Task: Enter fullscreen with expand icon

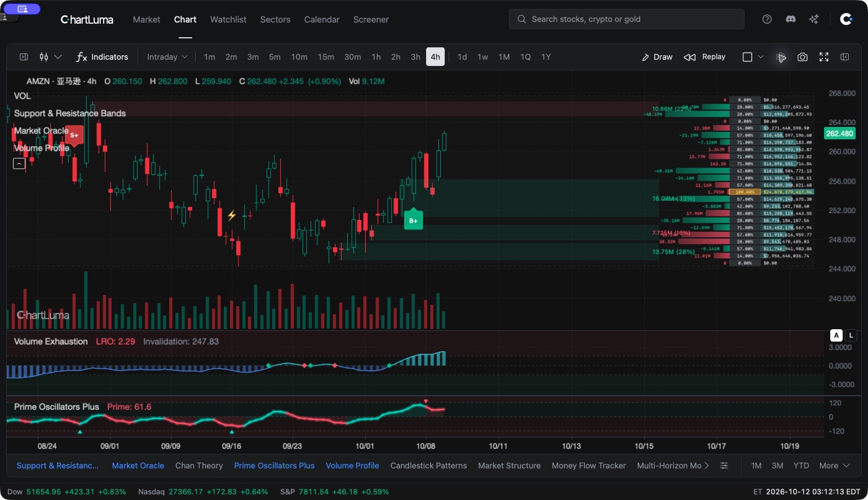Action: pos(824,57)
